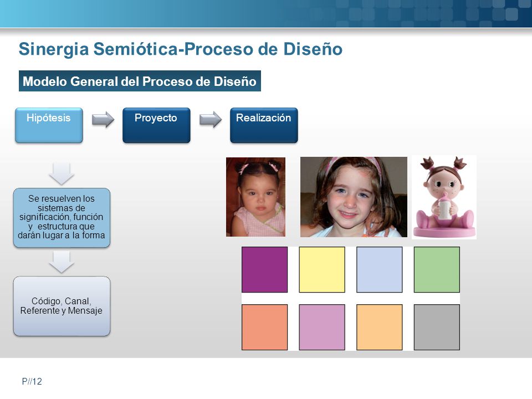Click the arrow between Proyecto and Realización
The height and width of the screenshot is (399, 532).
pyautogui.click(x=211, y=120)
